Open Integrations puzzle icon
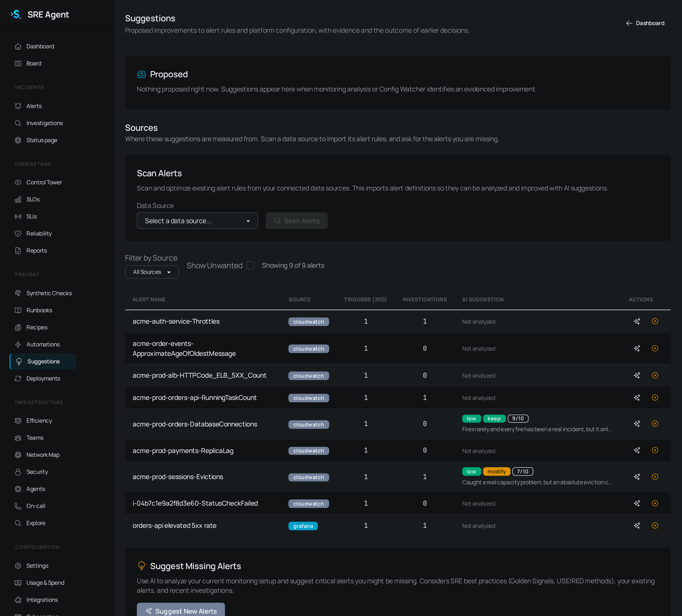The width and height of the screenshot is (682, 616). (18, 600)
